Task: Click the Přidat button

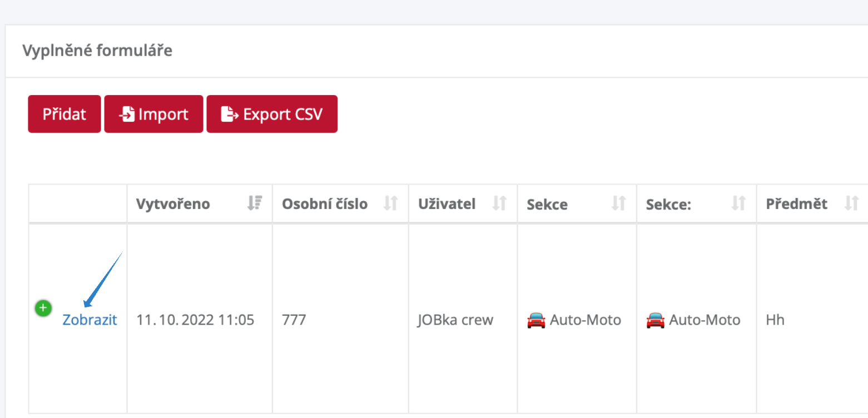Action: (x=65, y=114)
